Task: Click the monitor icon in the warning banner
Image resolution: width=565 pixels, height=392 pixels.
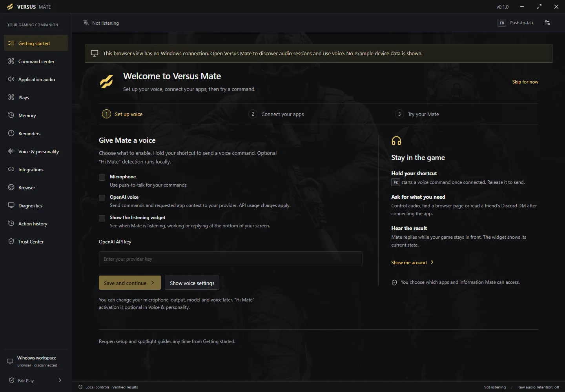Action: point(95,53)
